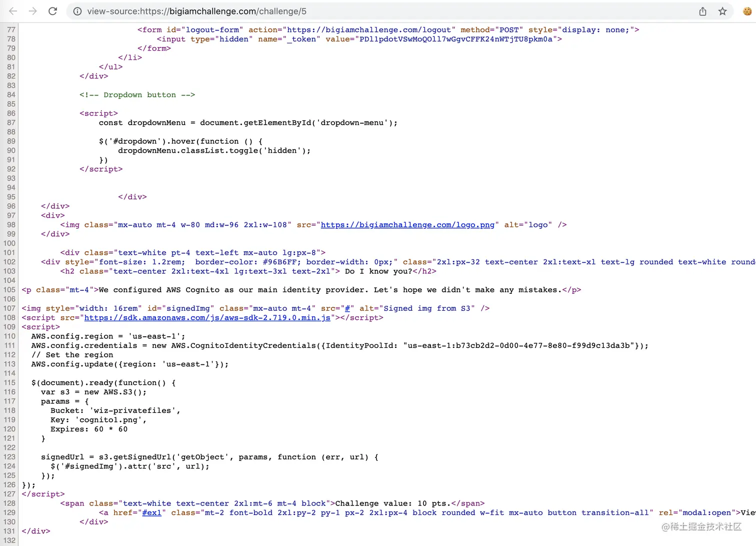756x546 pixels.
Task: Click the 'wiz-privatefiles' bucket name
Action: pyautogui.click(x=132, y=410)
